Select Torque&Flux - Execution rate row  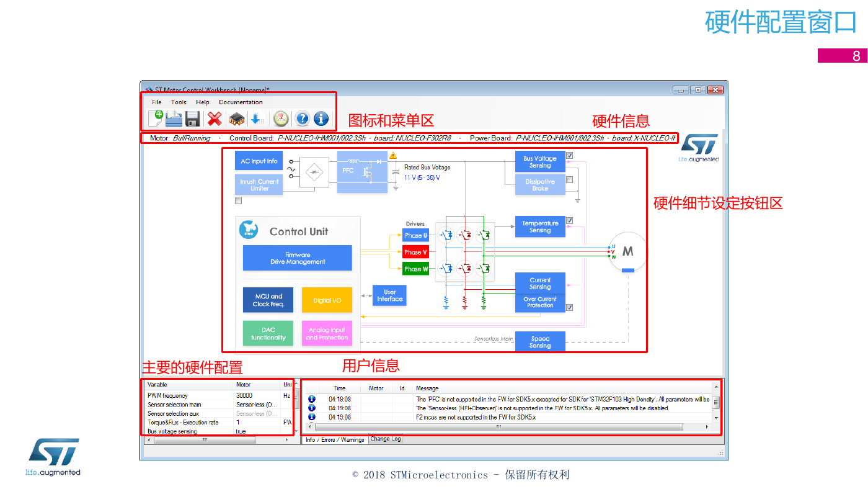[x=219, y=422]
